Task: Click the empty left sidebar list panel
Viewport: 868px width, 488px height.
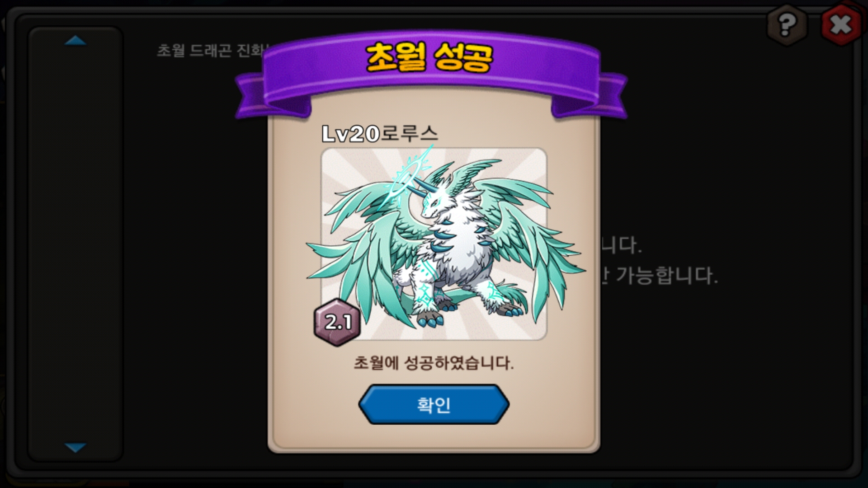Action: pyautogui.click(x=75, y=244)
